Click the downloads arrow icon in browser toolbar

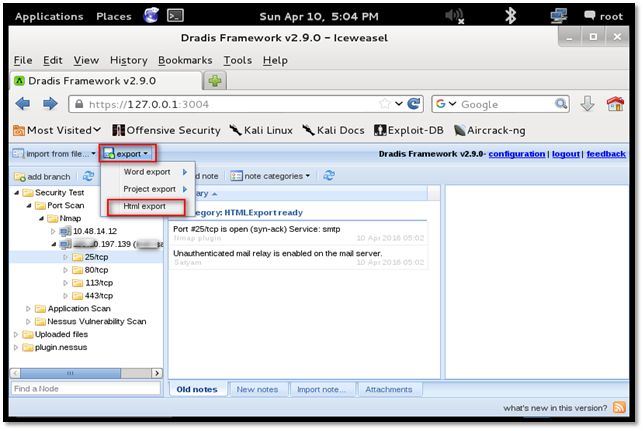(x=587, y=104)
